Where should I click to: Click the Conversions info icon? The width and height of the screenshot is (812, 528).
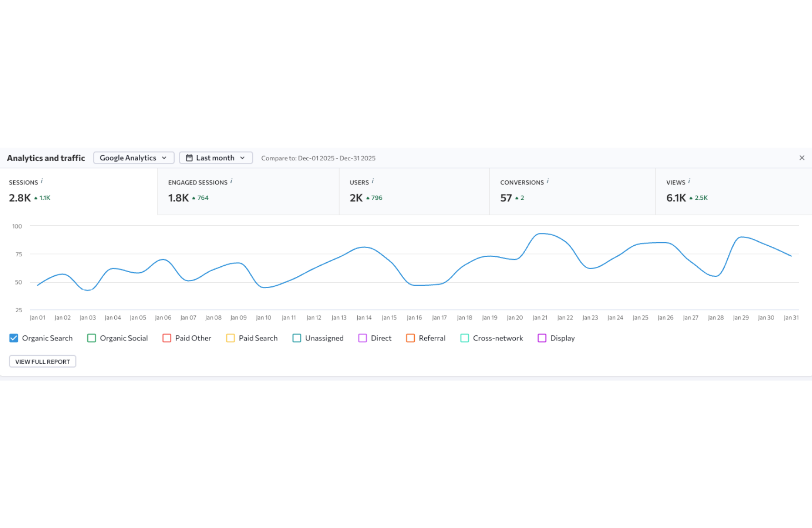pyautogui.click(x=548, y=181)
